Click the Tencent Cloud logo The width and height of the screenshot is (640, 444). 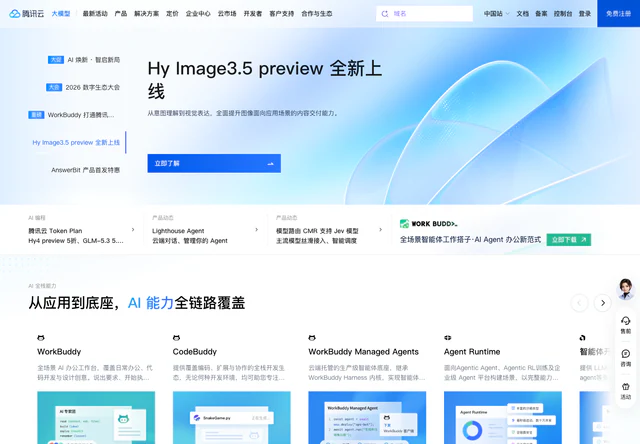click(x=27, y=13)
